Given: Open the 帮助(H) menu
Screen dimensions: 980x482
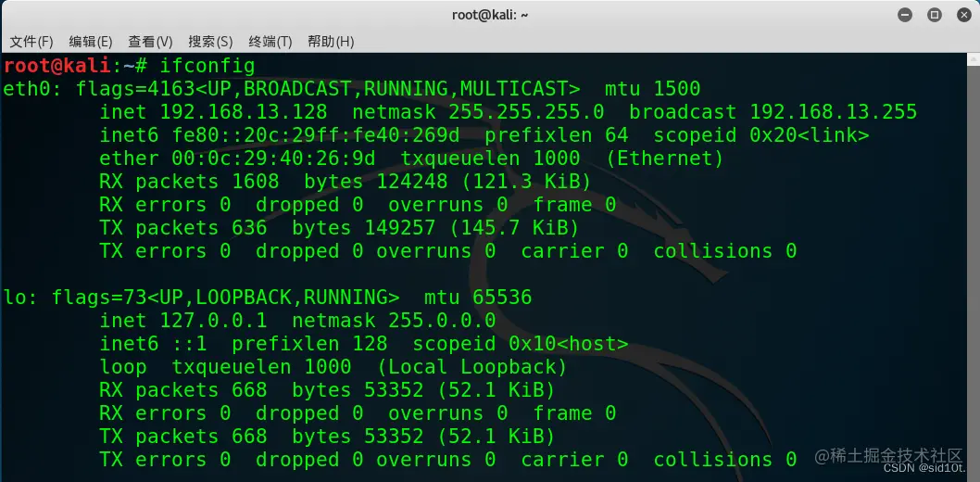Looking at the screenshot, I should [331, 42].
